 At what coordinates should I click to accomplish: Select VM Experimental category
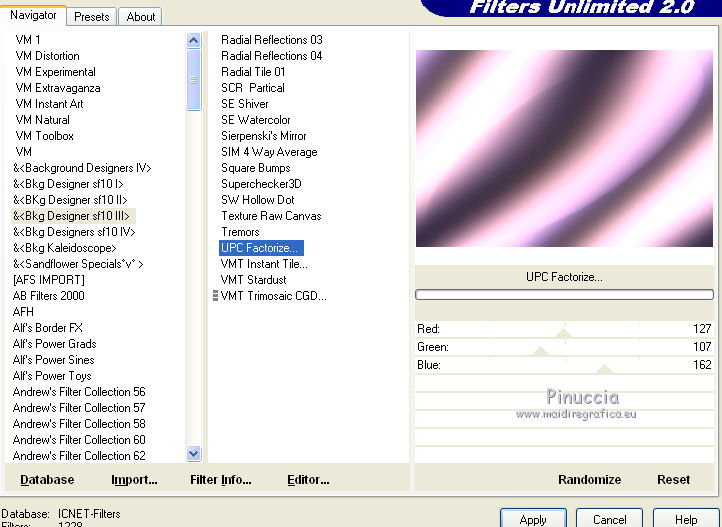coord(55,72)
